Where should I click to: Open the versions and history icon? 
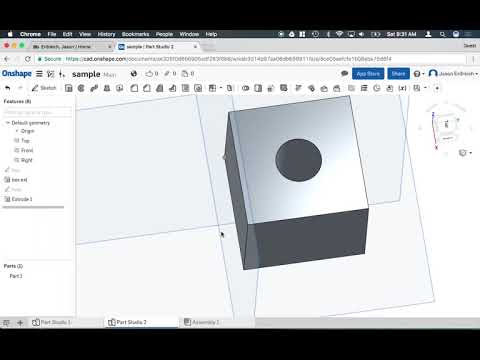[51, 74]
